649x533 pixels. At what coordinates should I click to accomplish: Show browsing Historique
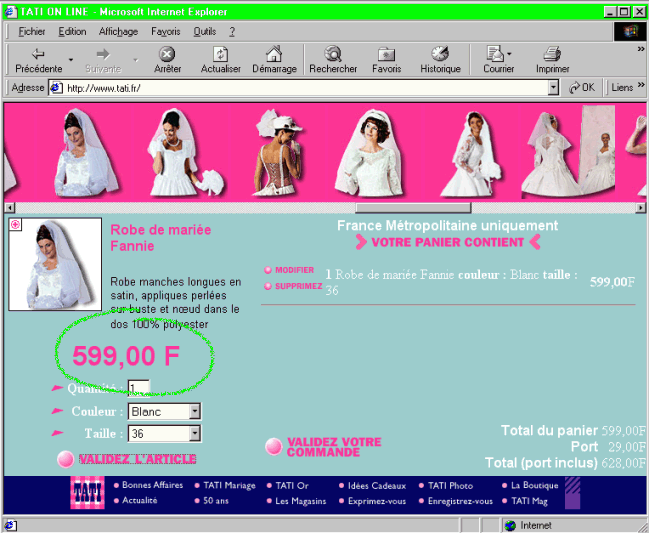click(440, 60)
